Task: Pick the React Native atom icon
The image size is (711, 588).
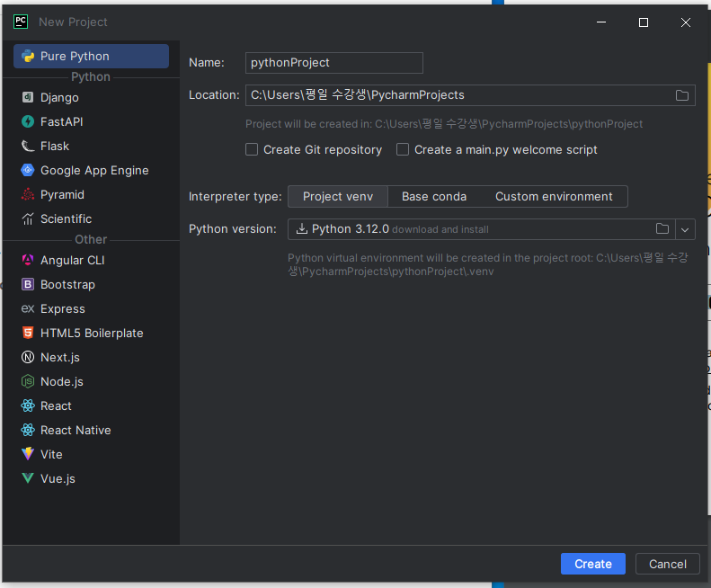Action: pyautogui.click(x=28, y=430)
